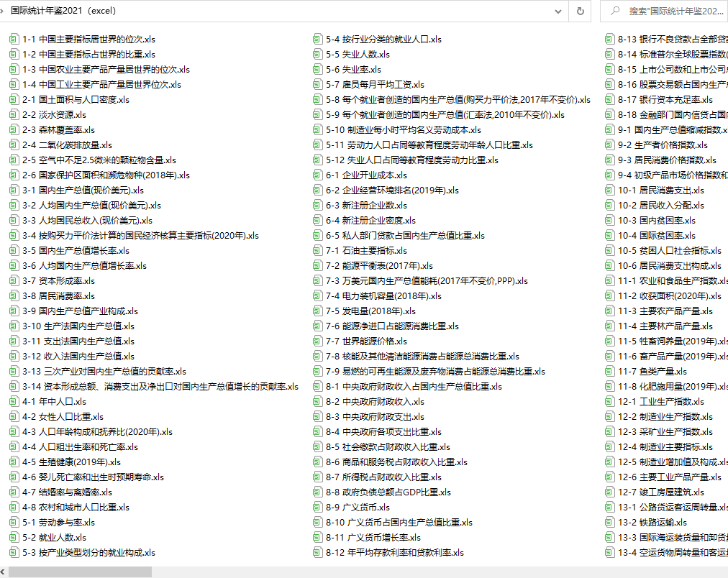Expand the address bar history dropdown

click(x=559, y=11)
